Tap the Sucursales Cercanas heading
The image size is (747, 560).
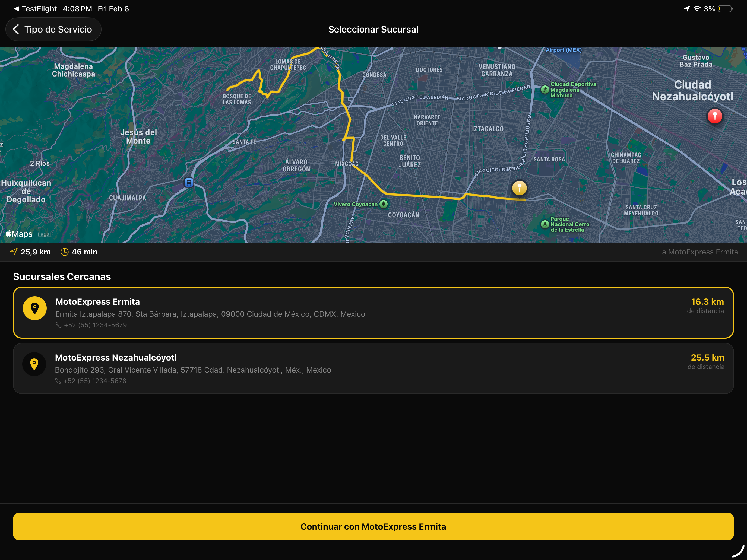pos(62,277)
